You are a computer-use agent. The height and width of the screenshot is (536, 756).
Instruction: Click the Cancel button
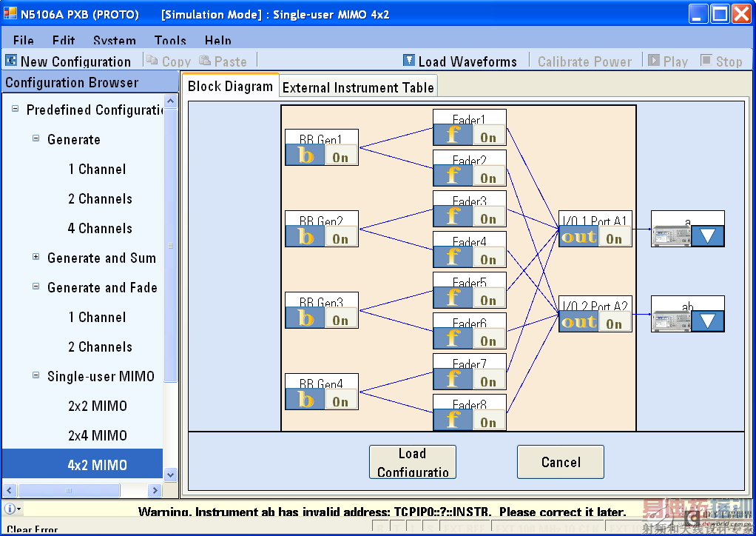point(560,462)
